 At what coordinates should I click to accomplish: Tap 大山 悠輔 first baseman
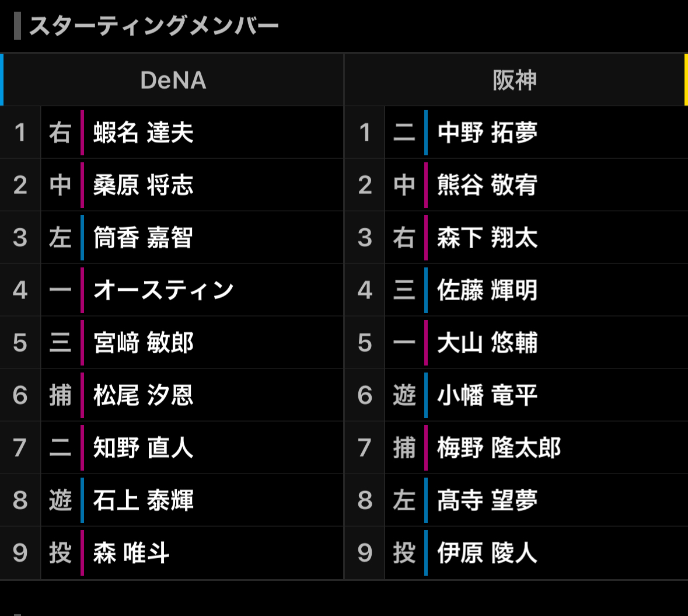[x=487, y=343]
